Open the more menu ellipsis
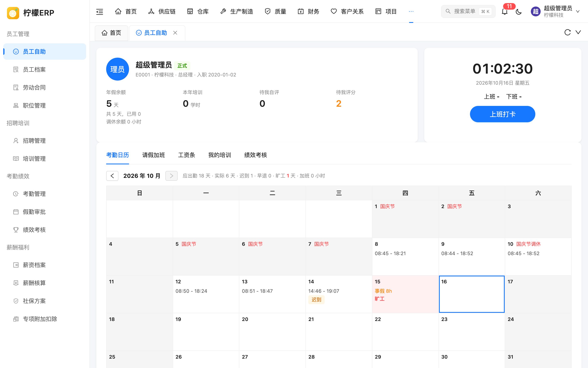Screen dimensions: 588x368 [411, 11]
